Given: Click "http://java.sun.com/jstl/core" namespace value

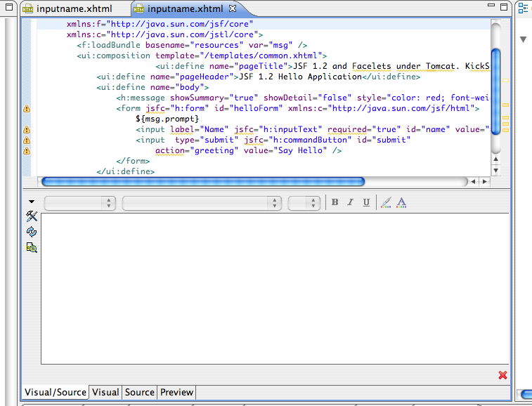Looking at the screenshot, I should coord(183,35).
